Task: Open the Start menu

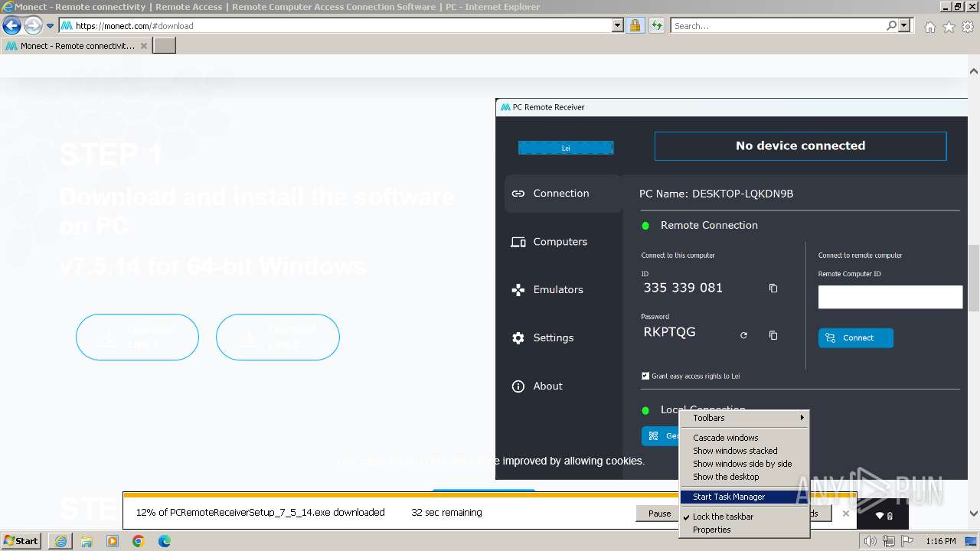Action: [21, 541]
